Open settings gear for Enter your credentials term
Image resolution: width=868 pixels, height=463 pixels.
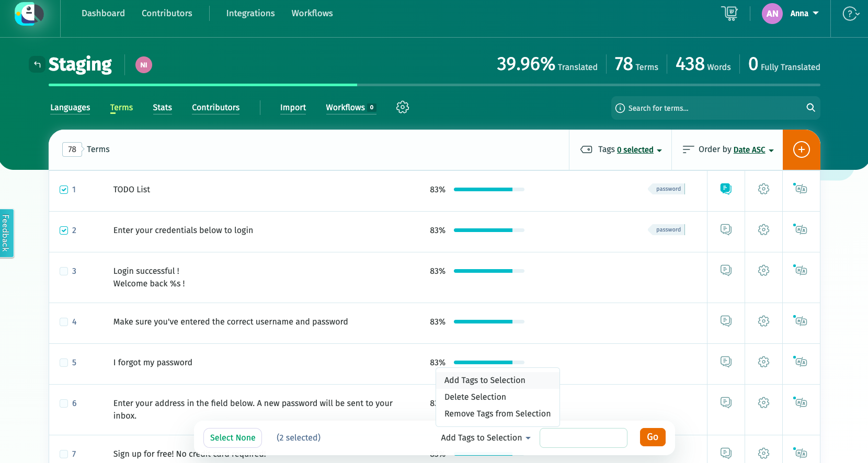pos(763,229)
